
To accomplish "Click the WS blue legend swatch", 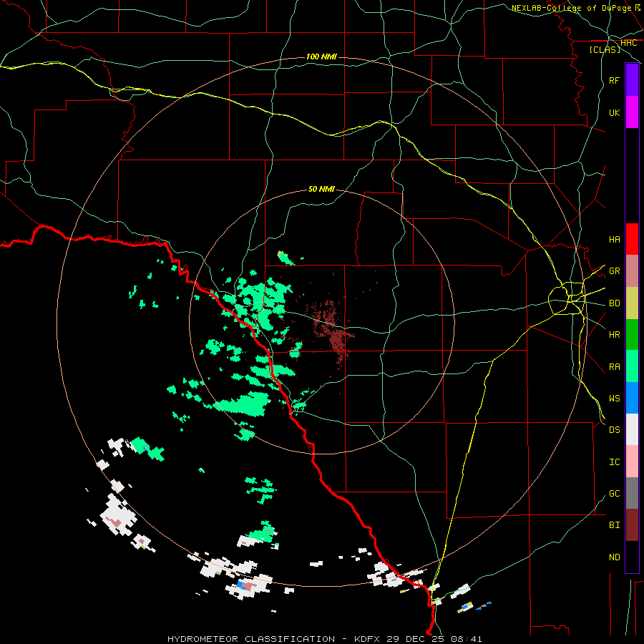I will (632, 398).
